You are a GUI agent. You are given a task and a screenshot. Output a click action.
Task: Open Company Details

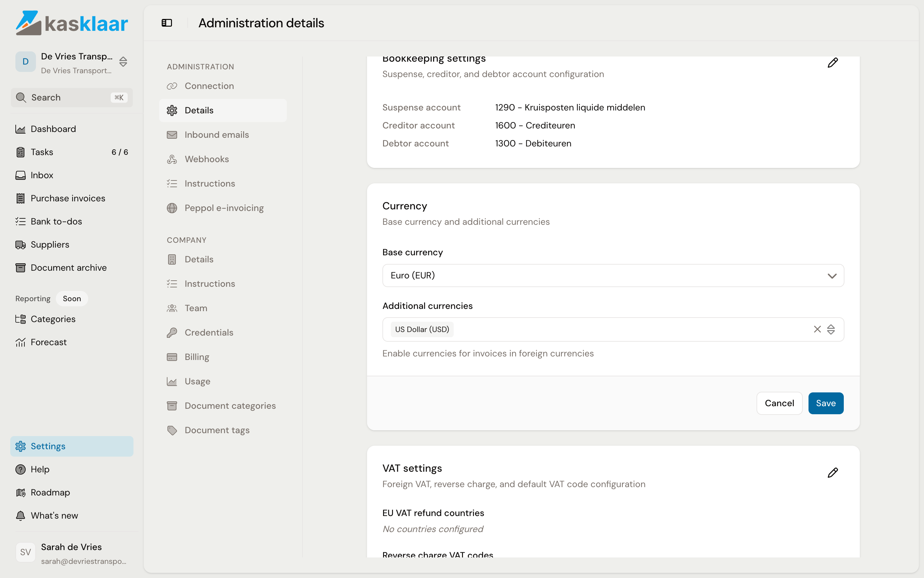pos(223,259)
